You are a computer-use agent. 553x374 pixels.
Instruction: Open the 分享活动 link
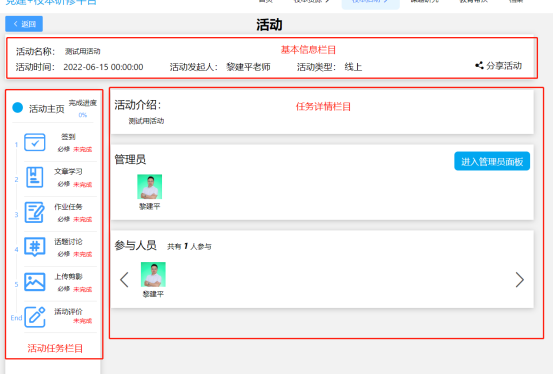click(504, 66)
